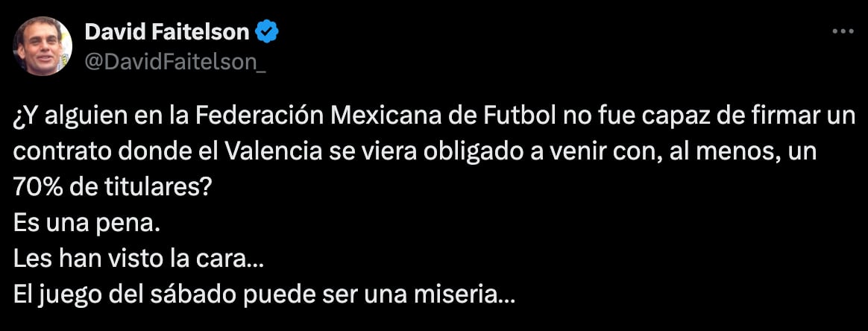Click the '70% de titulares?' line
The width and height of the screenshot is (868, 331).
pyautogui.click(x=111, y=189)
